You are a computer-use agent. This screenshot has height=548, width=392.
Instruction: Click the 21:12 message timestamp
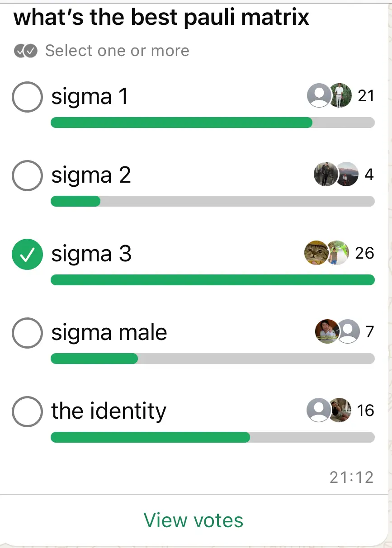[351, 477]
